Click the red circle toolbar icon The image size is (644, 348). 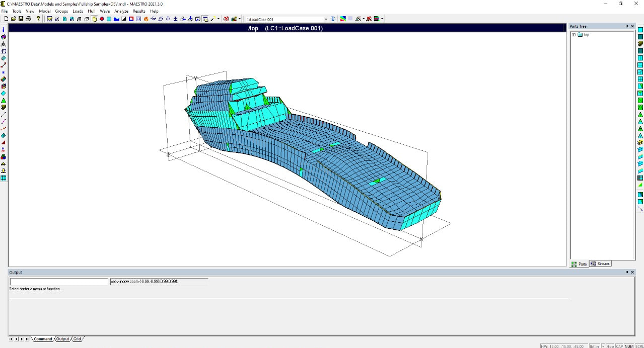point(102,19)
